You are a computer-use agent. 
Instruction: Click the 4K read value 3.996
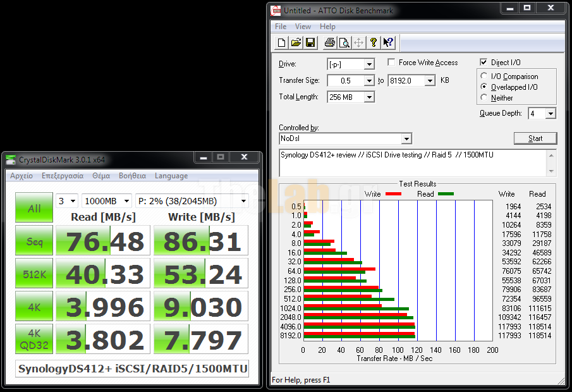pos(103,306)
